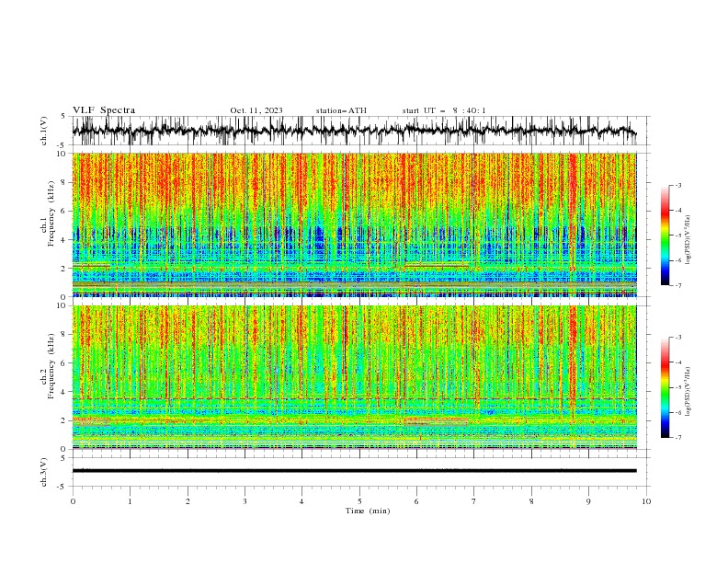The image size is (728, 563).
Task: Click the ch.1 colorbar 'log(PSD)(V²/Hz)' label
Action: 688,240
